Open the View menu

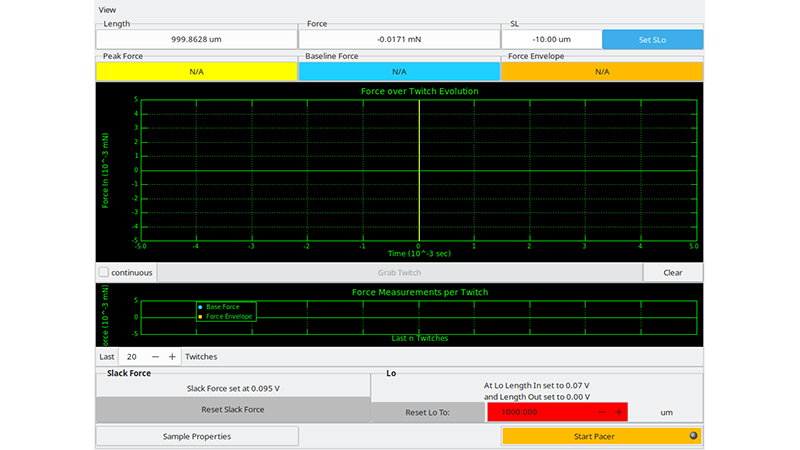[x=107, y=10]
